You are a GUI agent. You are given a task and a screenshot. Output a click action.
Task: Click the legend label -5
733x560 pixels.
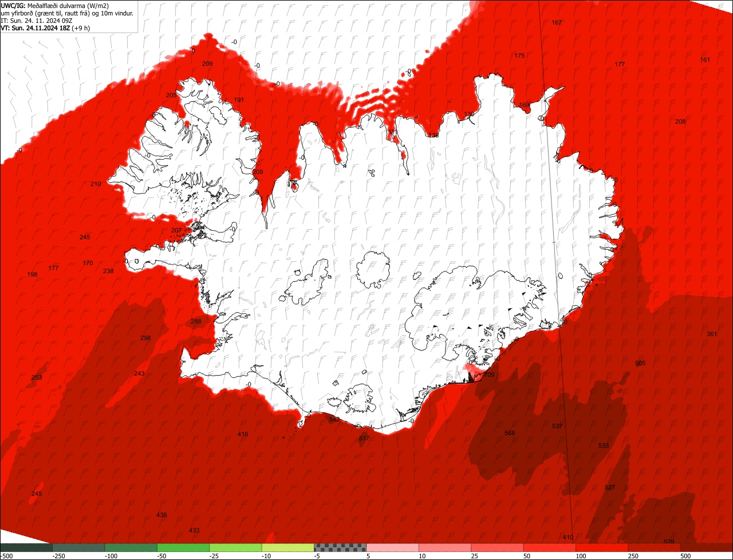pos(317,556)
